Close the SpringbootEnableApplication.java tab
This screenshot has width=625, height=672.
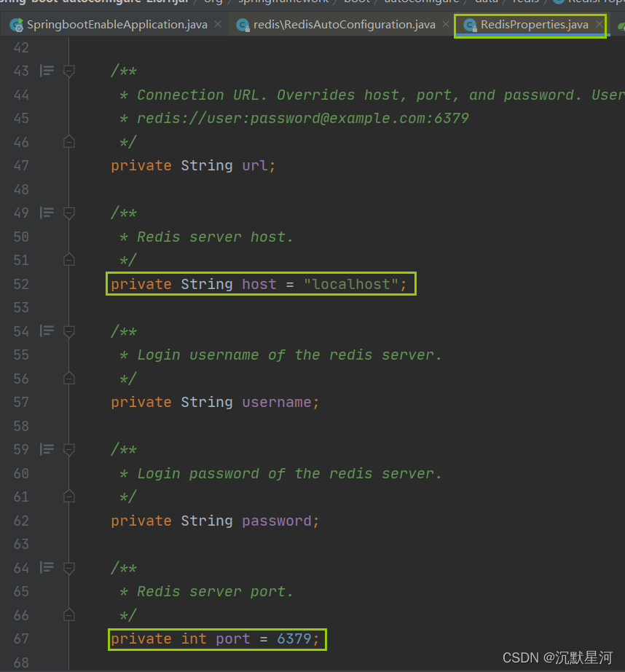click(x=218, y=25)
